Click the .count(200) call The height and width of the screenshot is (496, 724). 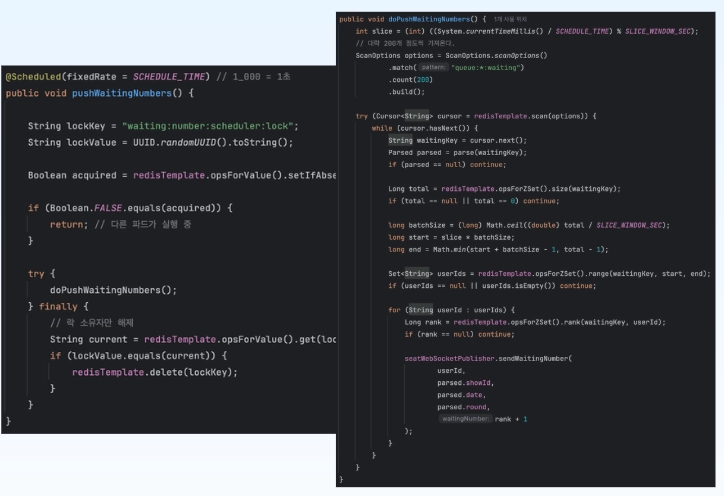410,80
